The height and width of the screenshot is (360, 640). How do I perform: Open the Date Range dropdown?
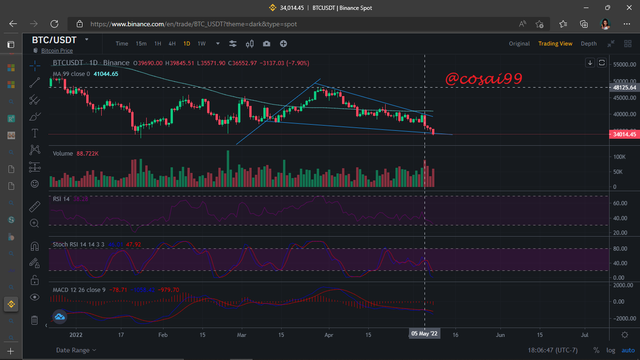76,350
